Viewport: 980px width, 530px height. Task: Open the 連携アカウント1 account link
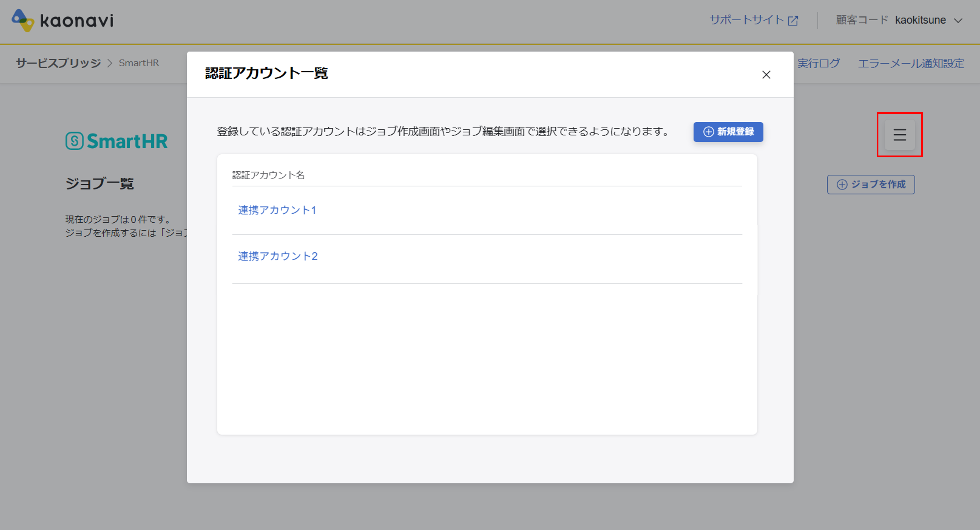point(277,210)
